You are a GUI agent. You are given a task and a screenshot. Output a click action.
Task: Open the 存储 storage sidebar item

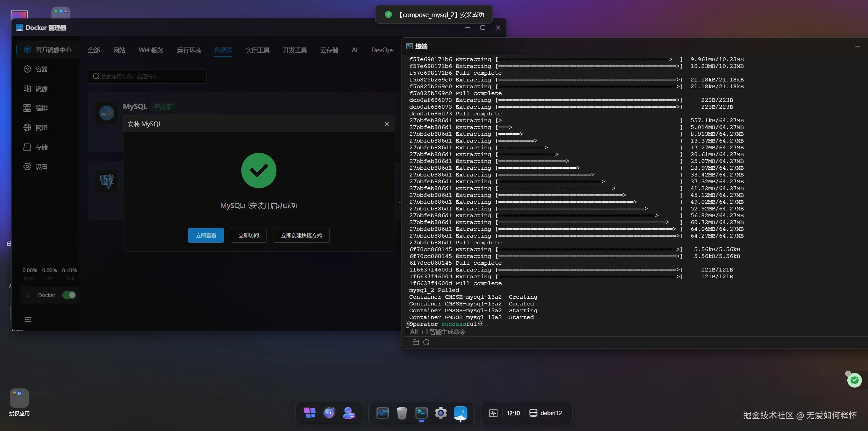coord(41,147)
